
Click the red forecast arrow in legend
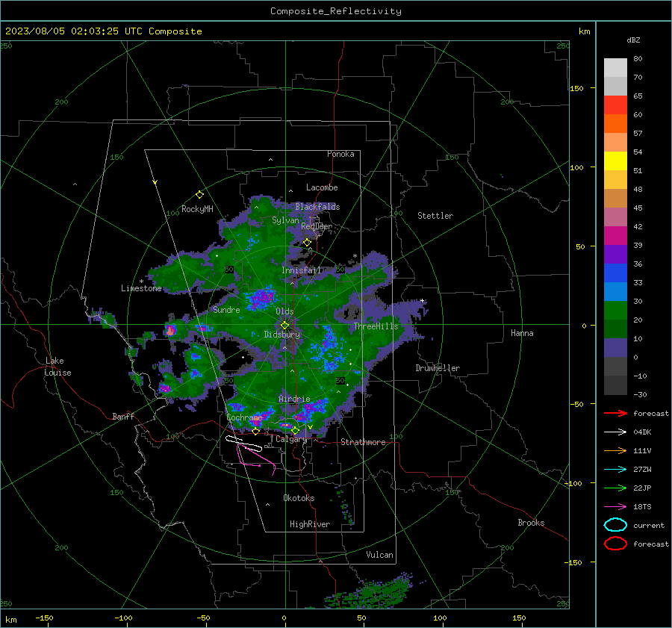(x=615, y=413)
